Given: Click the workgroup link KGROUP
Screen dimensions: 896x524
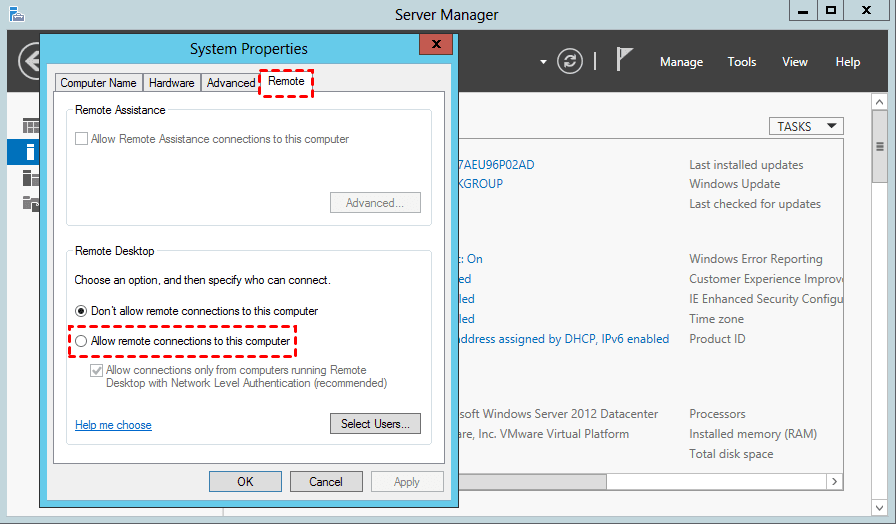Looking at the screenshot, I should click(481, 184).
